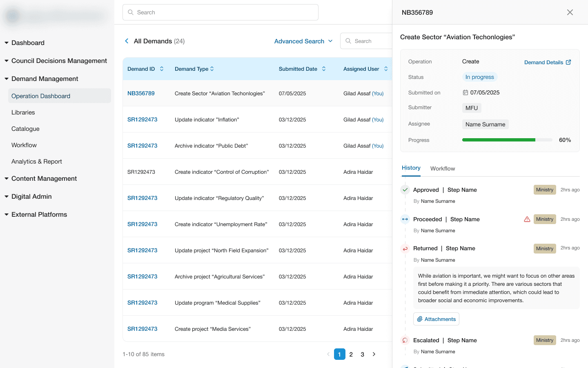Click the top Search input field
This screenshot has height=368, width=588.
point(220,12)
